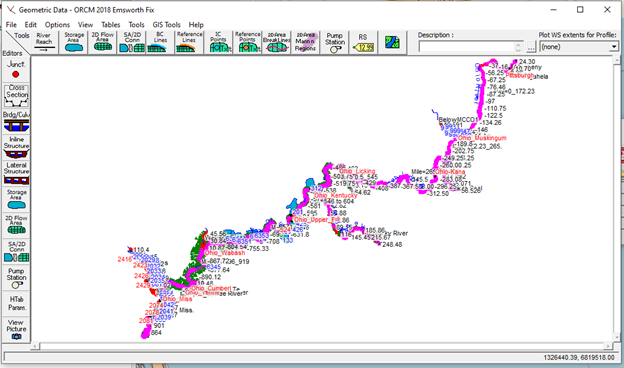Select the Reference Lines tool
Screen dimensions: 624x368
point(189,42)
